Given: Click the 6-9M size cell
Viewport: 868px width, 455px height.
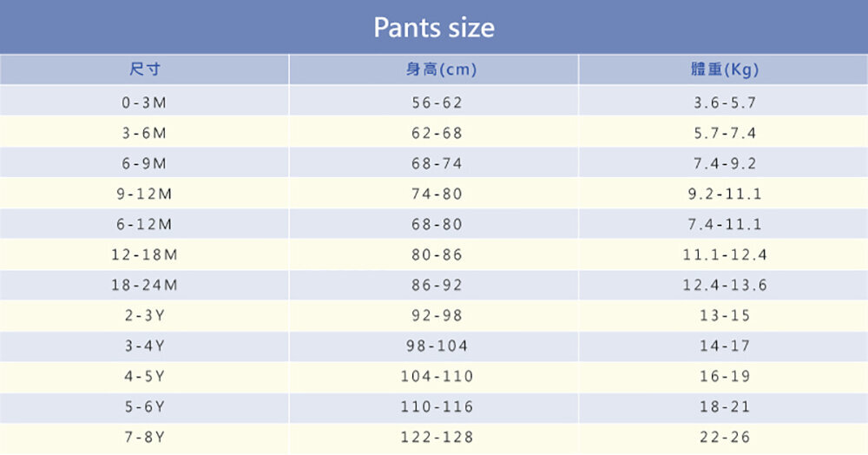Looking at the screenshot, I should pos(144,163).
